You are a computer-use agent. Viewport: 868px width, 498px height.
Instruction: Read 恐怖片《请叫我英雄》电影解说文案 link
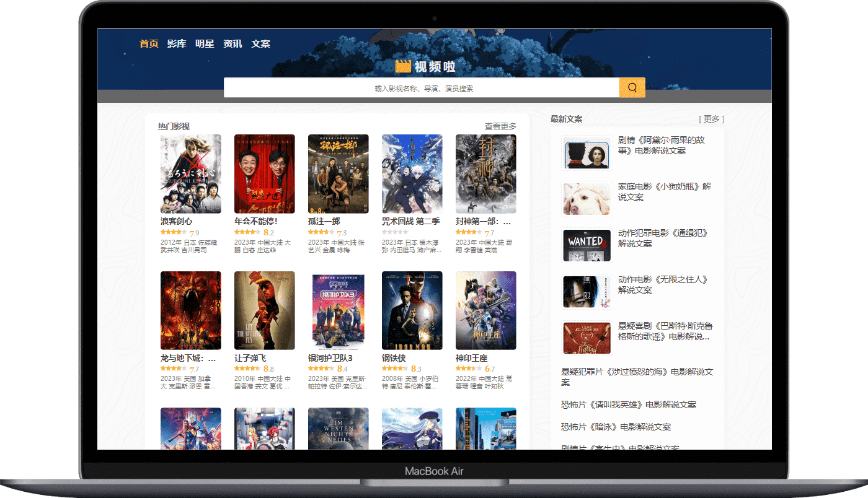point(629,404)
